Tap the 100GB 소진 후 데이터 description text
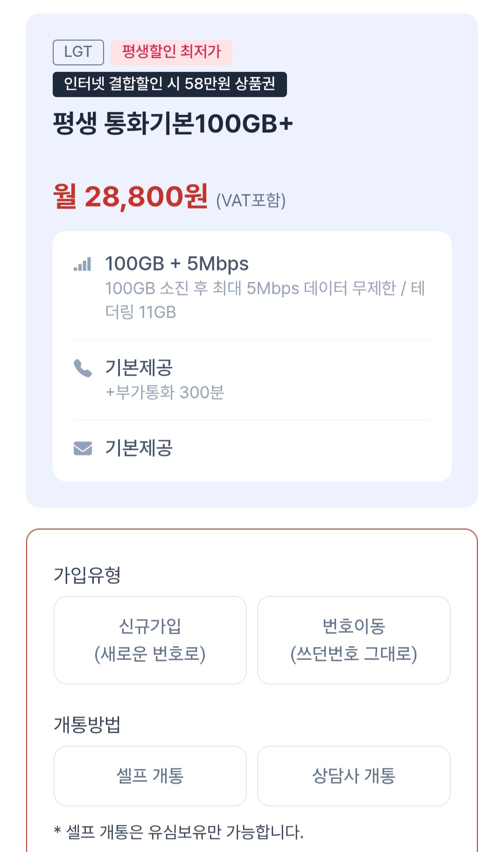The height and width of the screenshot is (852, 504). pyautogui.click(x=264, y=299)
